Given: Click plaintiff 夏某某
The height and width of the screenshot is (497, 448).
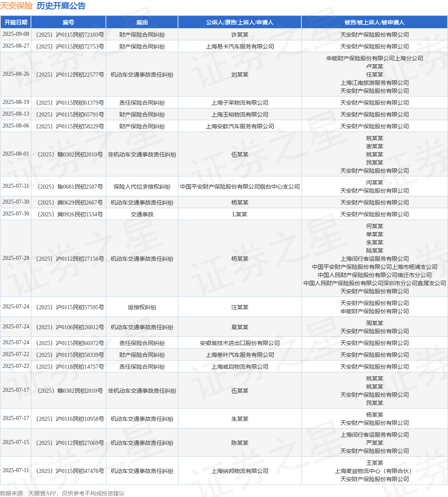Looking at the screenshot, I should tap(240, 327).
